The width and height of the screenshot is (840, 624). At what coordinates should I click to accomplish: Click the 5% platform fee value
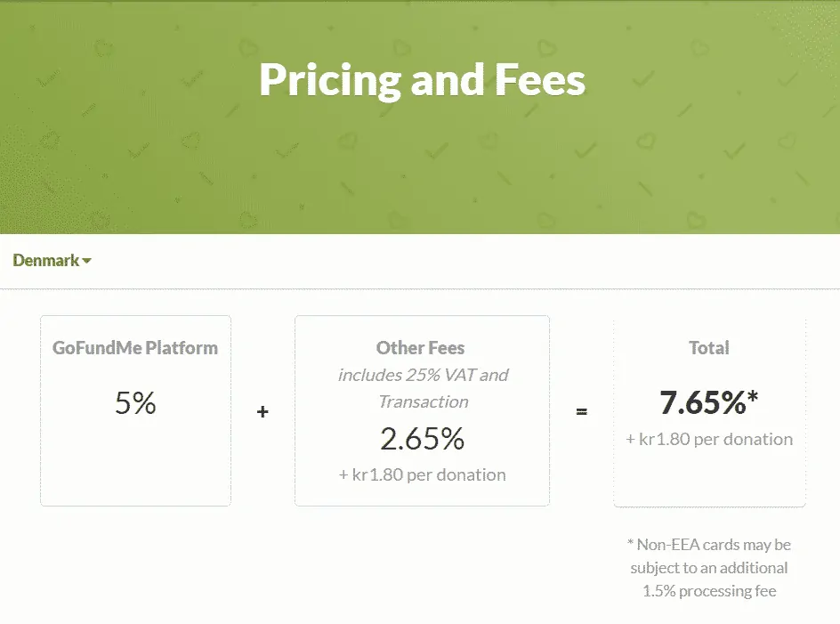point(134,403)
